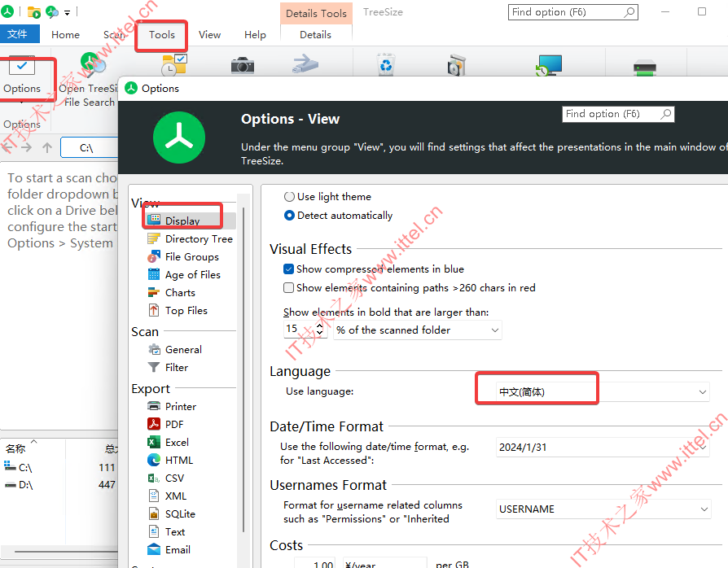728x568 pixels.
Task: Disable Show compressed elements in blue
Action: tap(288, 269)
